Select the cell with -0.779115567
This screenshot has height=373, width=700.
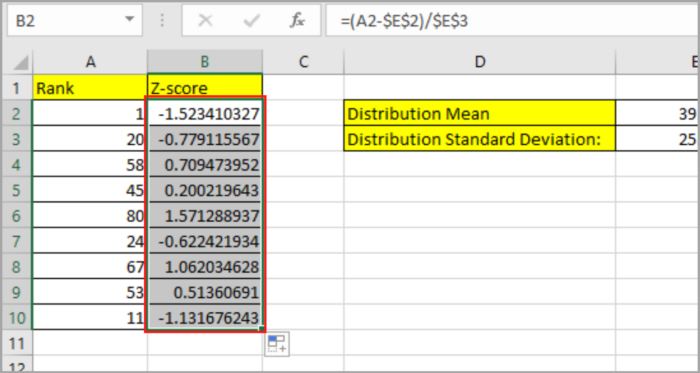point(205,139)
